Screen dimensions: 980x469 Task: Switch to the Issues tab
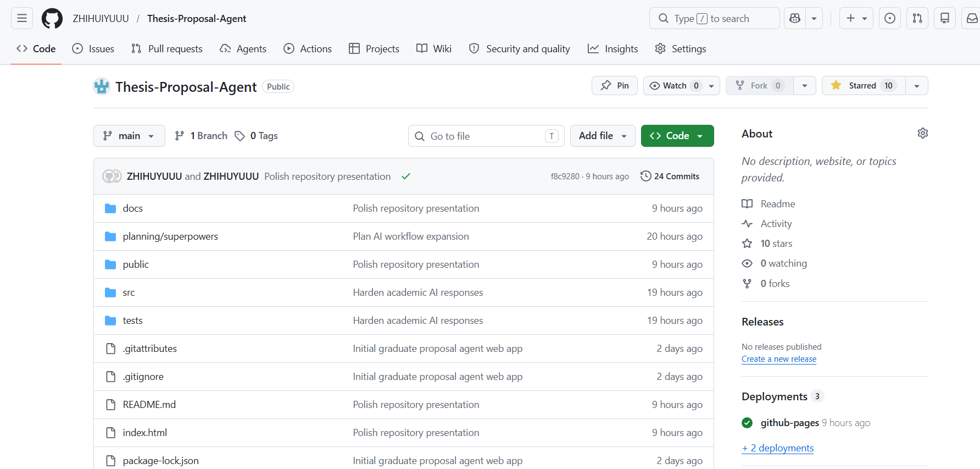coord(93,49)
